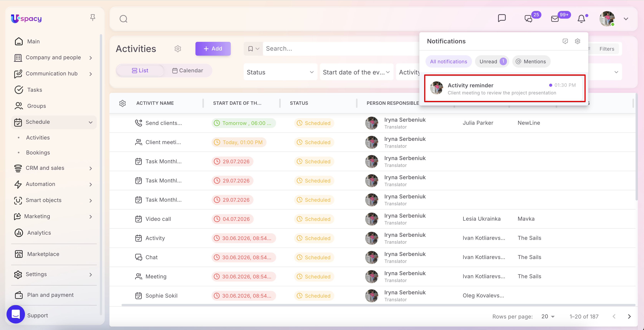
Task: Open Rows per page dropdown
Action: 548,317
